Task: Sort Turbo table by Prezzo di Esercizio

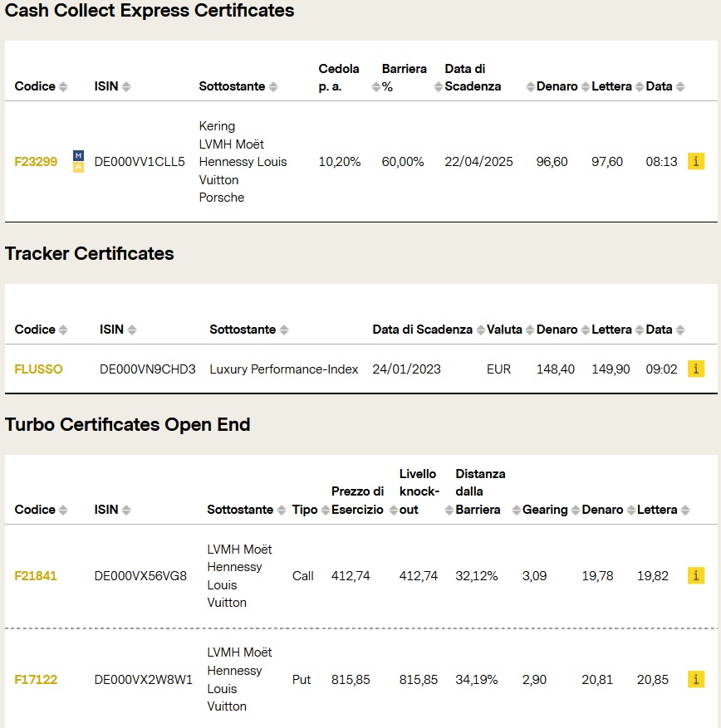Action: point(393,511)
